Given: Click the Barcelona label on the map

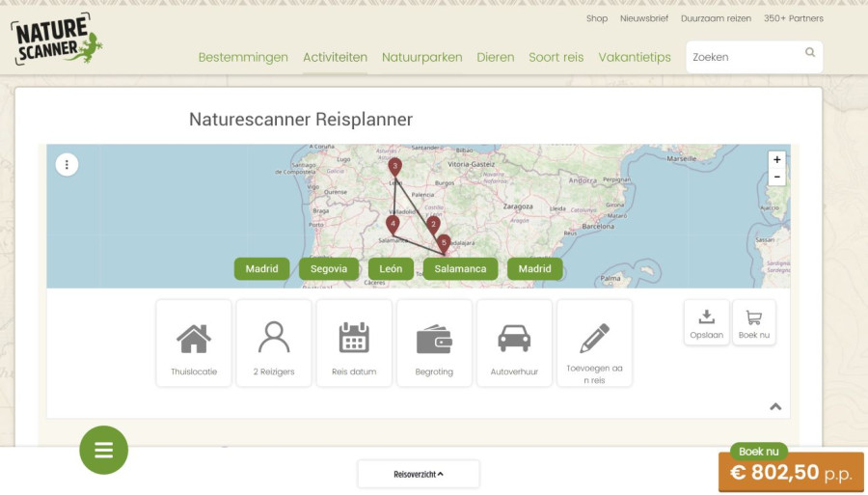Looking at the screenshot, I should pyautogui.click(x=598, y=227).
